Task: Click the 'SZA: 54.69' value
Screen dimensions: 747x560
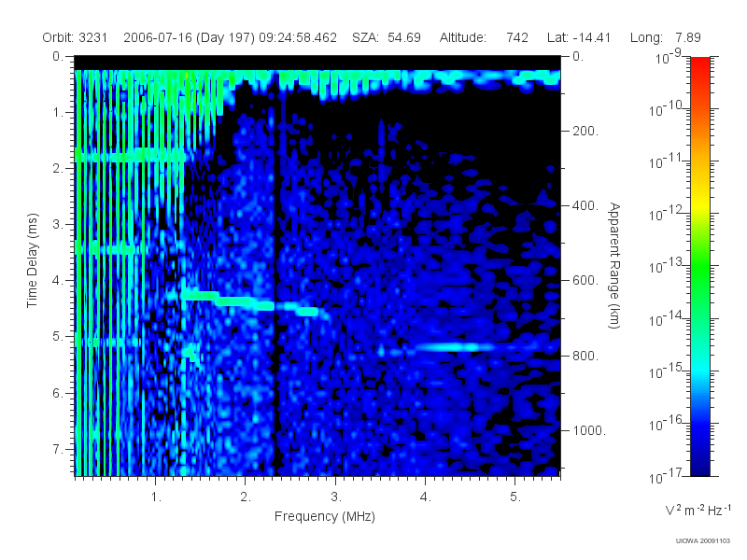Action: 387,37
